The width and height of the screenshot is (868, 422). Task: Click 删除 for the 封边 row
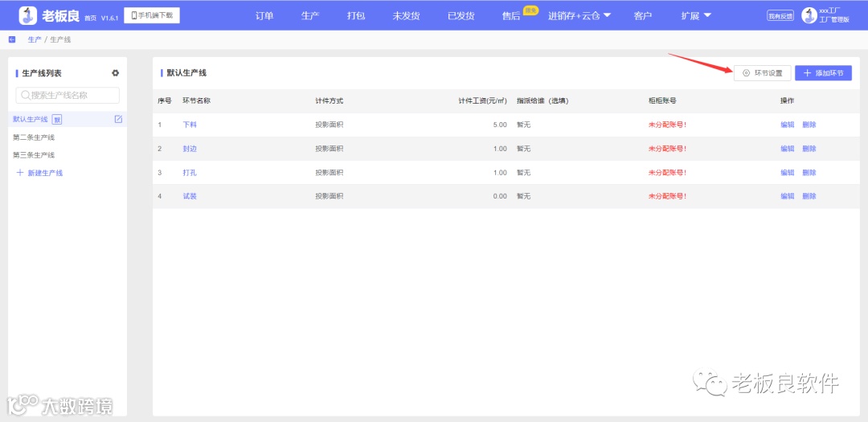(809, 149)
